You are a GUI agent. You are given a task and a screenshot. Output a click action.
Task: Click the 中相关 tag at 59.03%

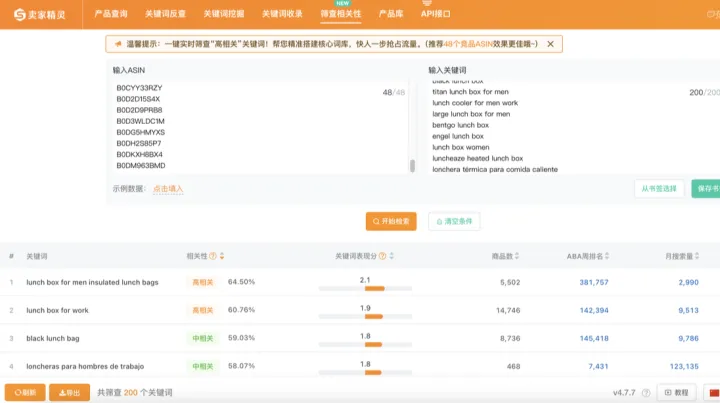[x=202, y=338]
